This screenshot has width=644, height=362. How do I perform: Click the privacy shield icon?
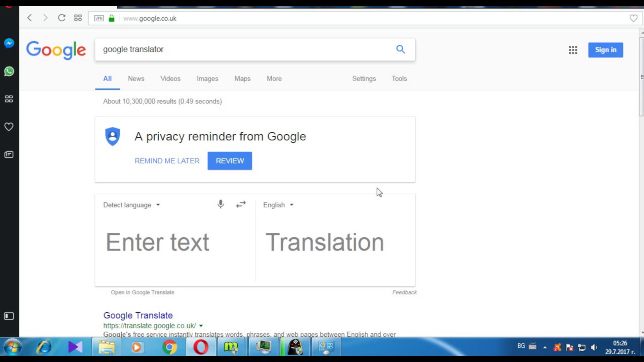coord(113,136)
